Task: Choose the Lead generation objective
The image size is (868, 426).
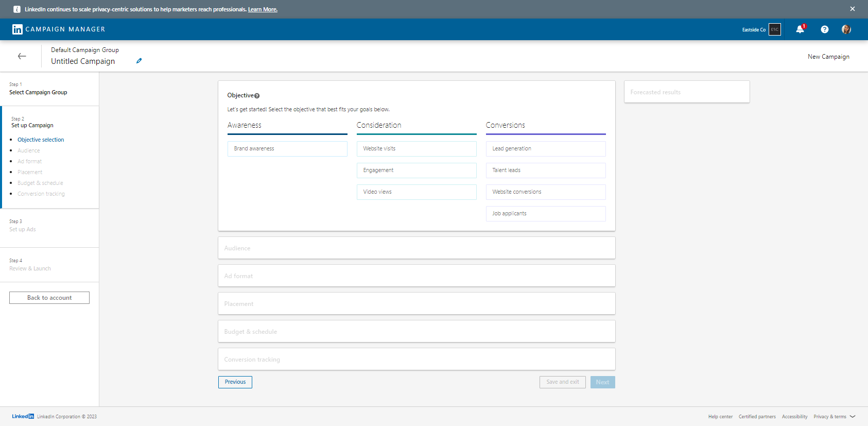Action: coord(545,148)
